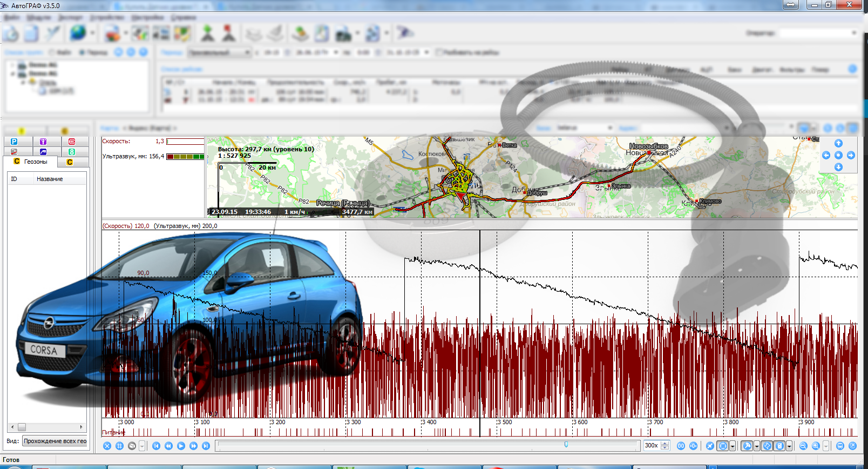This screenshot has height=469, width=868.
Task: Pan the map right with the arrow
Action: tap(851, 156)
